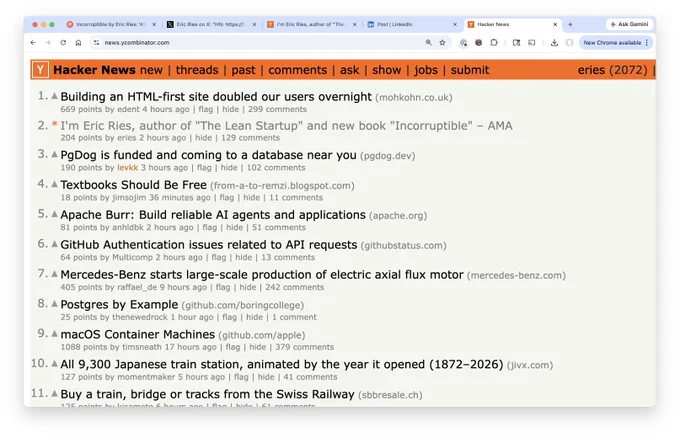The width and height of the screenshot is (680, 438).
Task: Upvote the macOS Container Machines story
Action: click(x=55, y=334)
